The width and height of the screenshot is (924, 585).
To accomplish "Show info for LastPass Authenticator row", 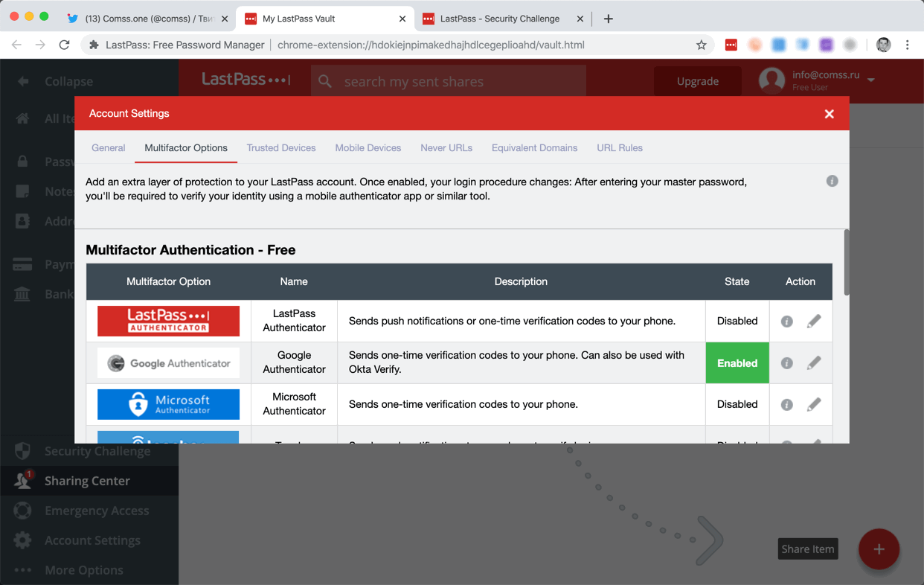I will coord(786,322).
